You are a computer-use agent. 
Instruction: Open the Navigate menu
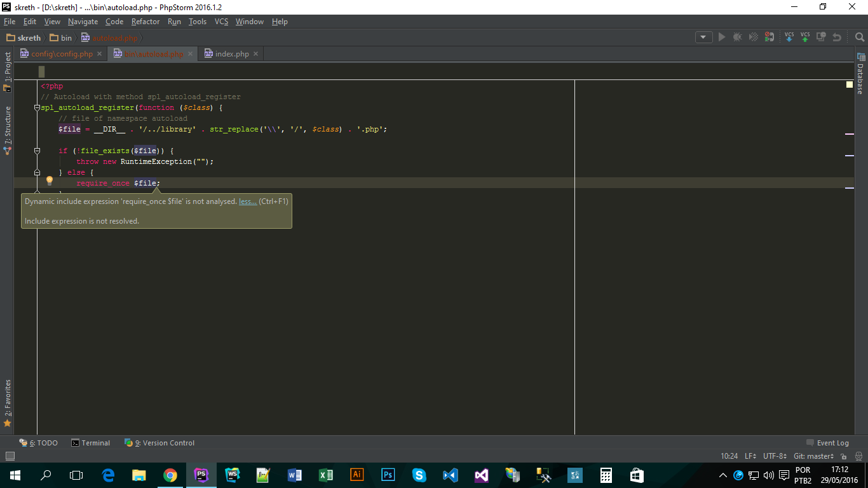pyautogui.click(x=83, y=22)
